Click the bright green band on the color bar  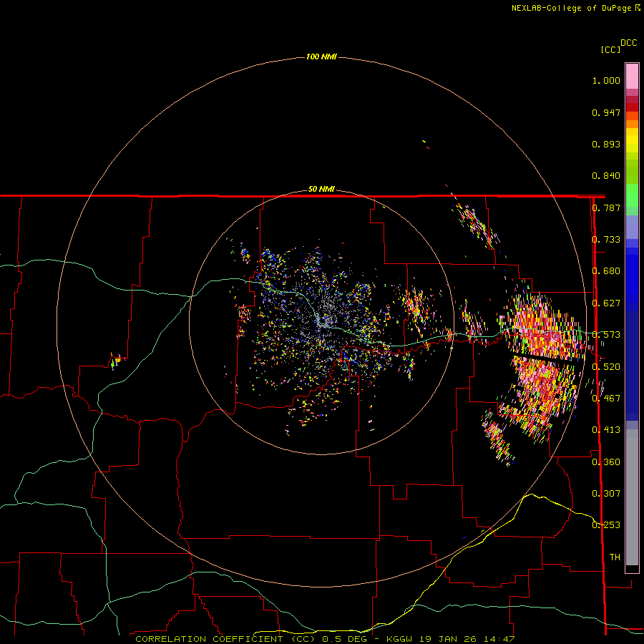point(632,195)
